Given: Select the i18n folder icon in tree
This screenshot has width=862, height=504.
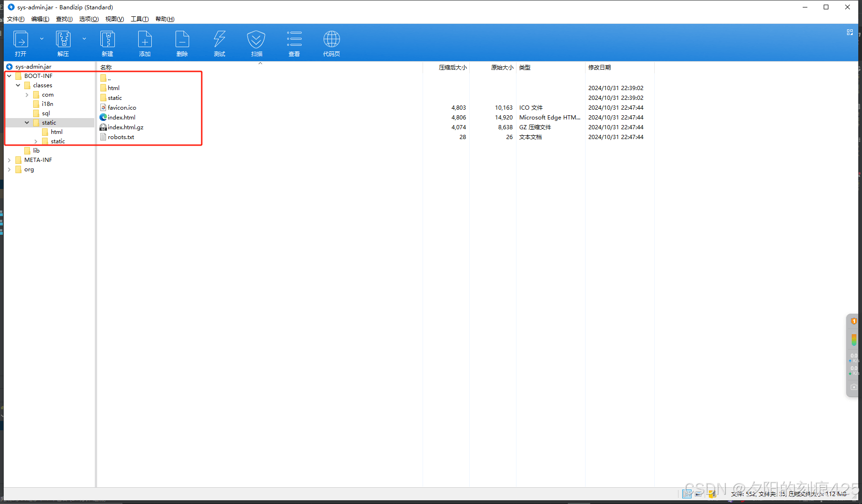Looking at the screenshot, I should pos(36,104).
